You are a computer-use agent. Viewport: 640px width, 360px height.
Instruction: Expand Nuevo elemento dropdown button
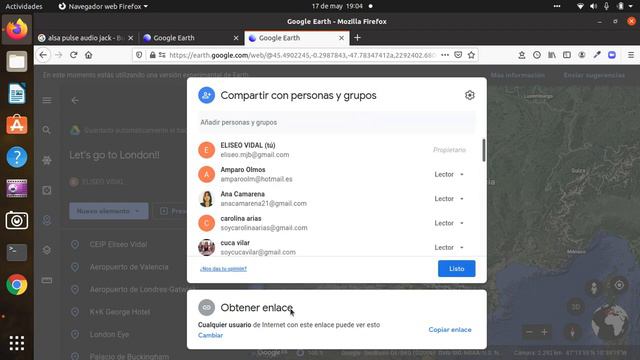tap(109, 211)
